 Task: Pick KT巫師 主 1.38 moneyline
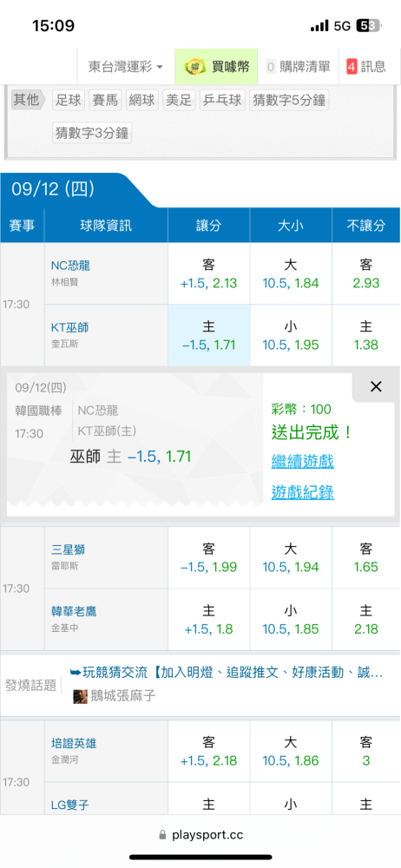pyautogui.click(x=366, y=335)
